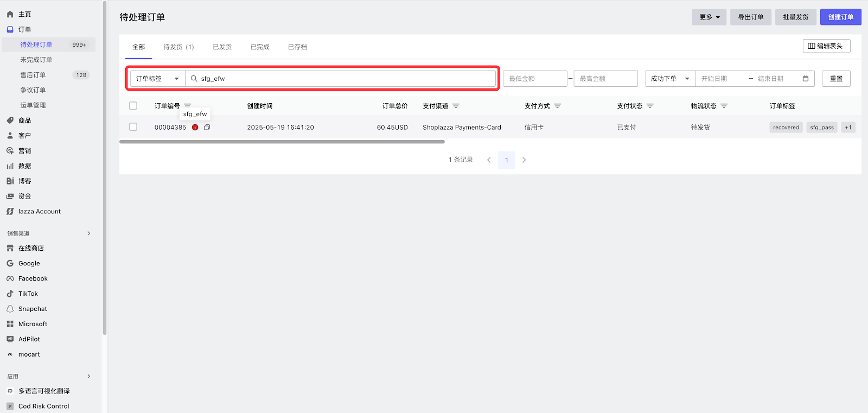Image resolution: width=868 pixels, height=413 pixels.
Task: Expand the 更多 dropdown button
Action: tap(709, 17)
